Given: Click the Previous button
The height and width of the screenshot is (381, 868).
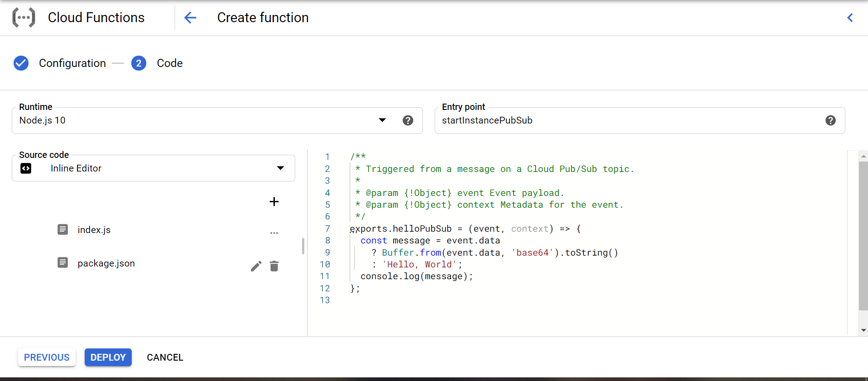Looking at the screenshot, I should pos(47,357).
